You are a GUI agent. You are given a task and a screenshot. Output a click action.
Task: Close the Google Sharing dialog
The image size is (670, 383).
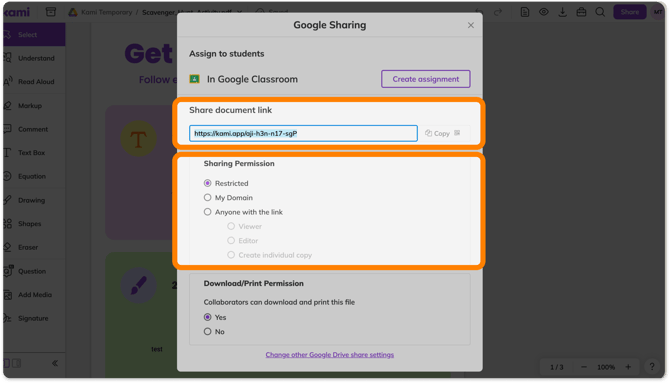point(471,25)
